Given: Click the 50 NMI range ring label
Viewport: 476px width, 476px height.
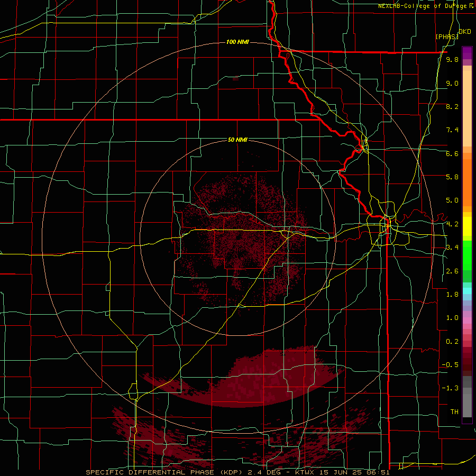Looking at the screenshot, I should coord(237,140).
